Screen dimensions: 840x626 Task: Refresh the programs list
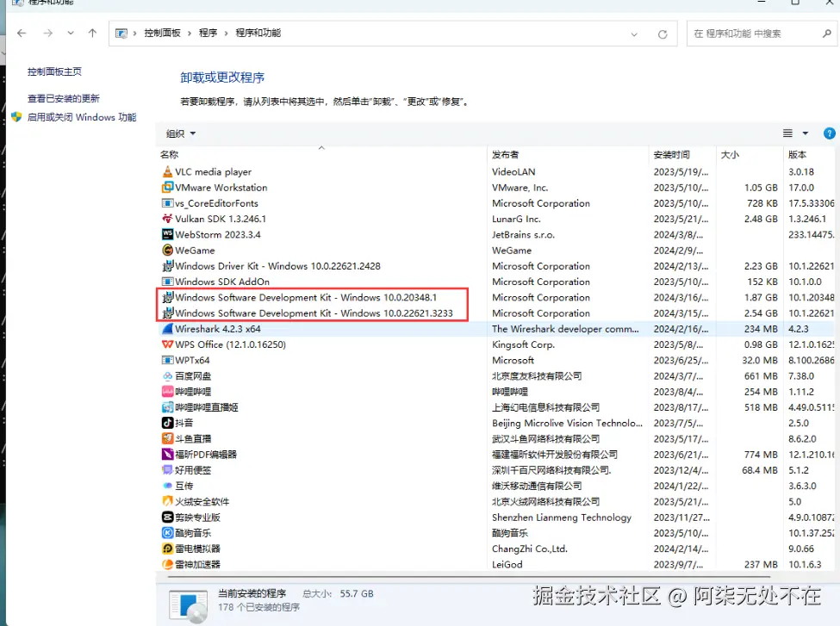point(663,34)
